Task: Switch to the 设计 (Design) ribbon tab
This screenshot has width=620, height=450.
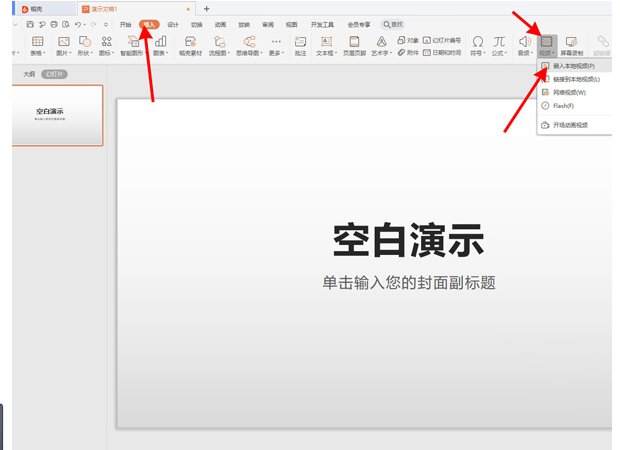Action: click(173, 22)
